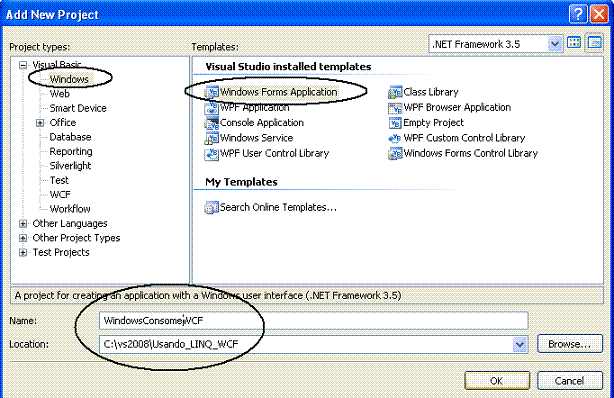Click the WPF Browser Application icon
Screen dimensions: 614x398
point(395,107)
